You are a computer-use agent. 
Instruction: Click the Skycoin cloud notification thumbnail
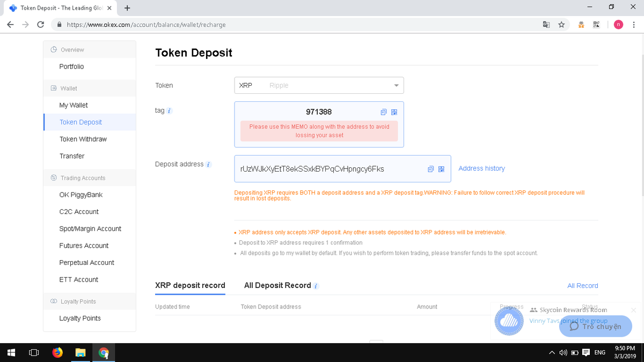508,321
